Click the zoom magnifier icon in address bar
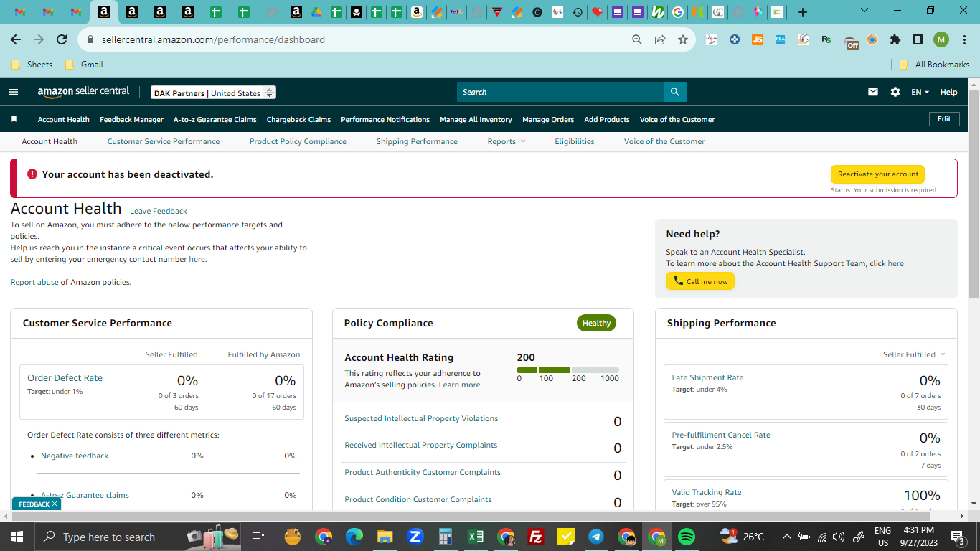Image resolution: width=980 pixels, height=551 pixels. coord(637,39)
